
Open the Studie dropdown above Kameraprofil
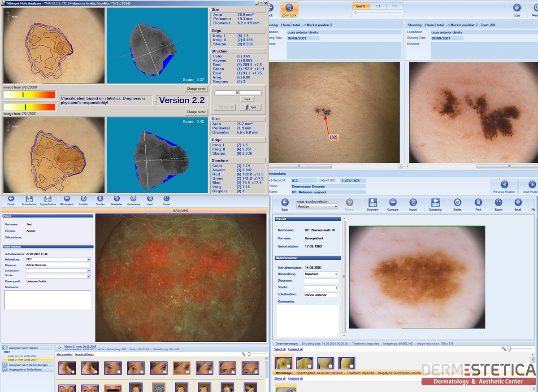[88, 276]
